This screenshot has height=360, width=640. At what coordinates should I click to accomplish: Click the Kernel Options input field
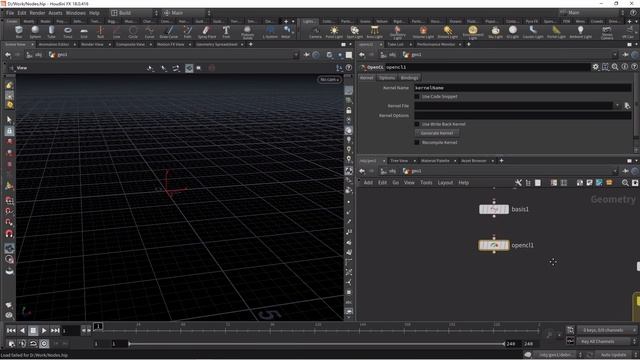click(x=523, y=116)
